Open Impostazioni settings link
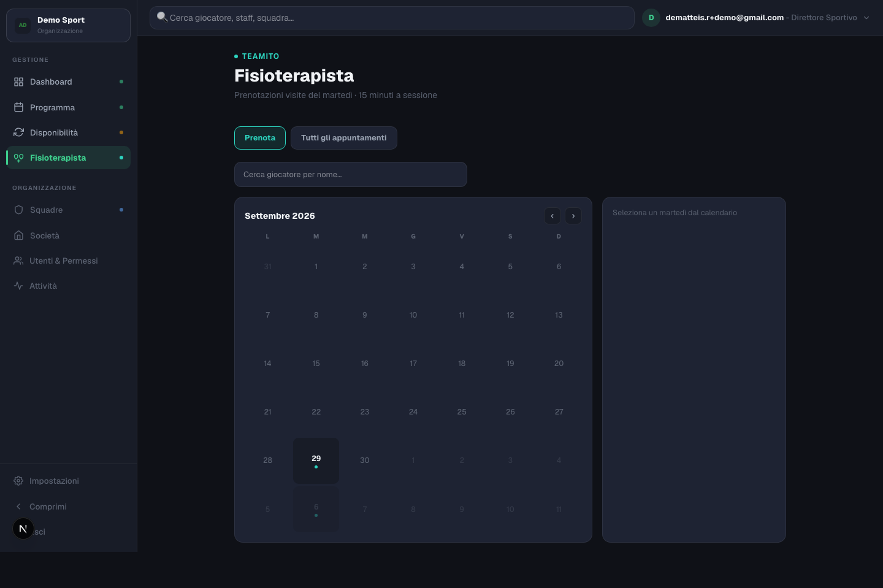This screenshot has height=588, width=883. point(68,481)
